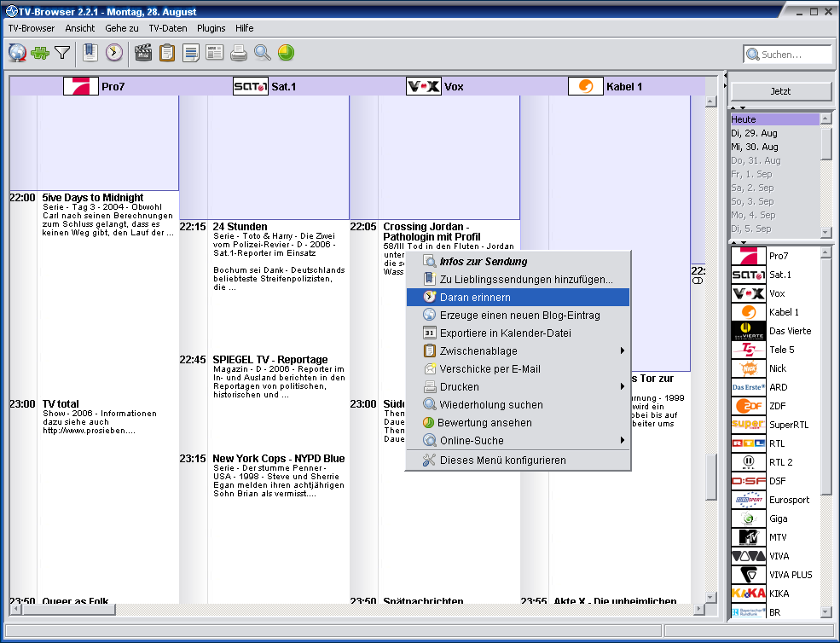
Task: Select DSF logo in channel list
Action: [749, 481]
